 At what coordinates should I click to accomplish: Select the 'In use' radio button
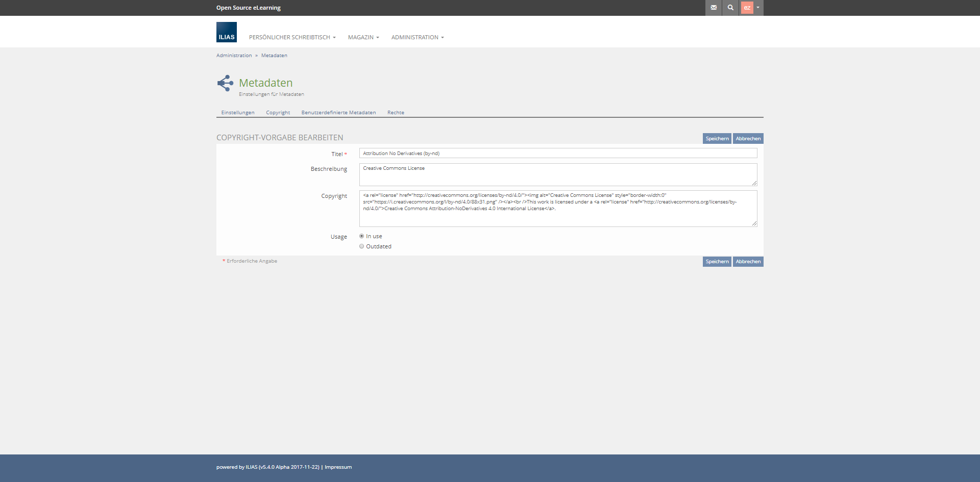[362, 236]
